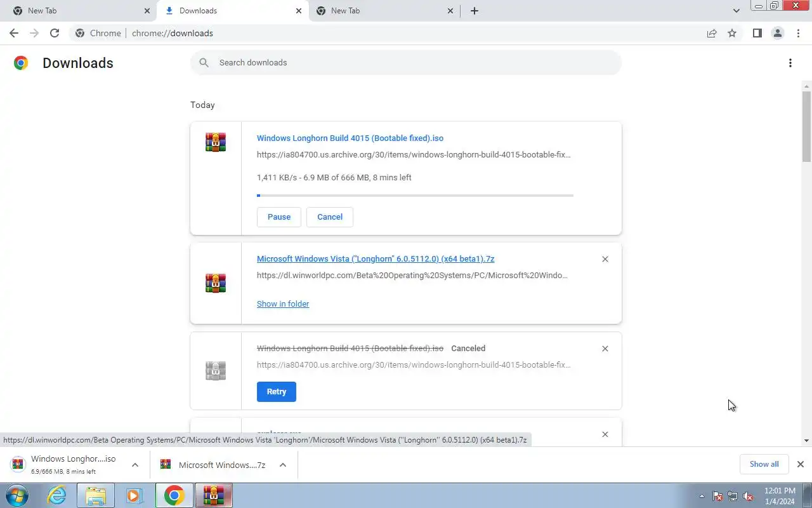Click the winworldpc.com URL of Vista download

click(x=412, y=276)
